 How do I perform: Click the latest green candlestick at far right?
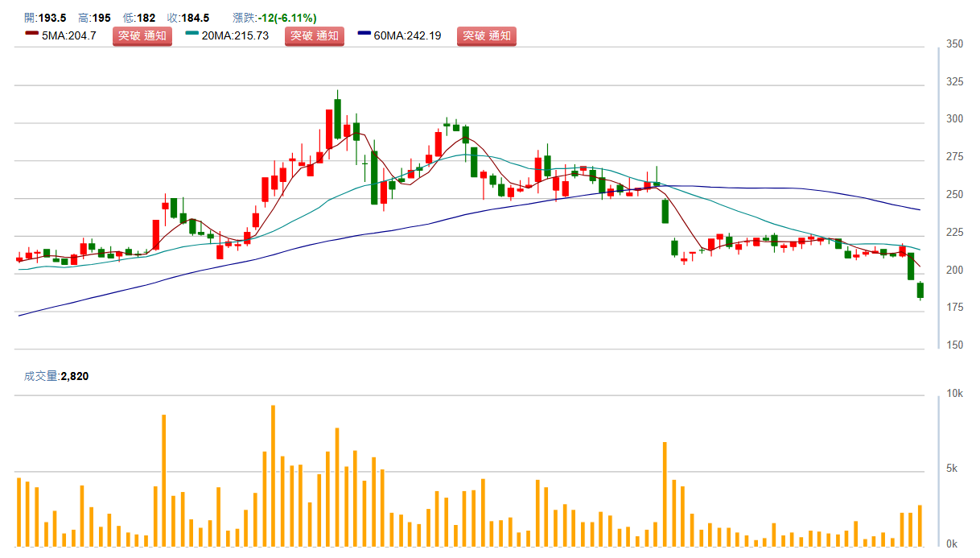click(x=920, y=291)
